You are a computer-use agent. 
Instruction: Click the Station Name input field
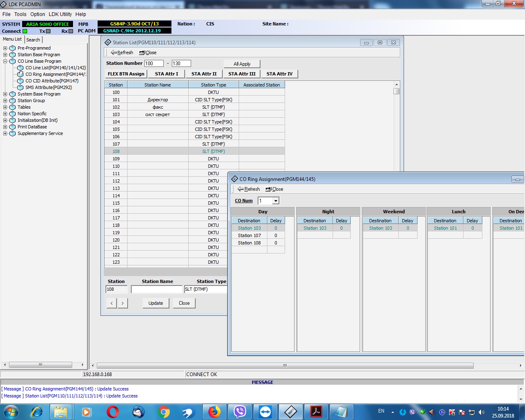coord(157,289)
